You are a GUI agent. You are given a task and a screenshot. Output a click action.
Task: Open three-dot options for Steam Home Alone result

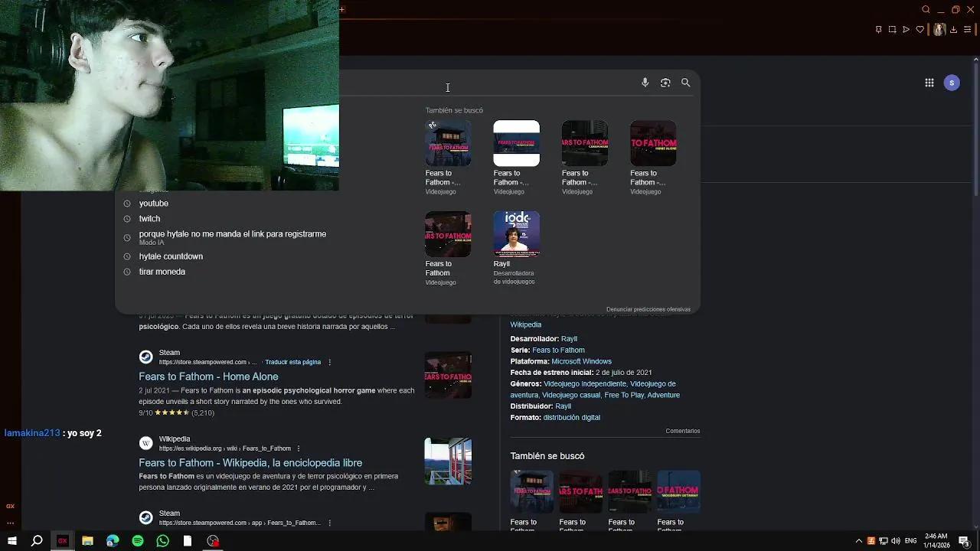click(330, 362)
